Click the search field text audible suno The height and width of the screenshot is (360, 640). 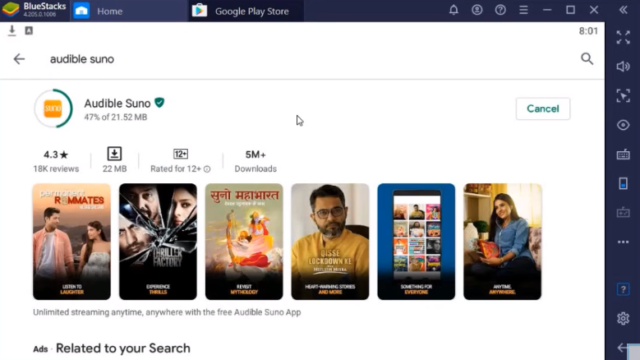coord(82,60)
